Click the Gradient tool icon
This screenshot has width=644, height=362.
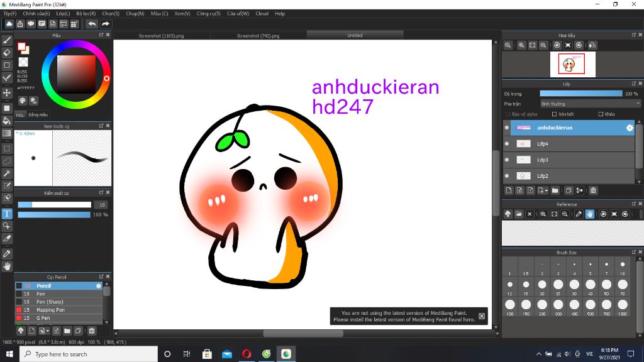(x=7, y=133)
